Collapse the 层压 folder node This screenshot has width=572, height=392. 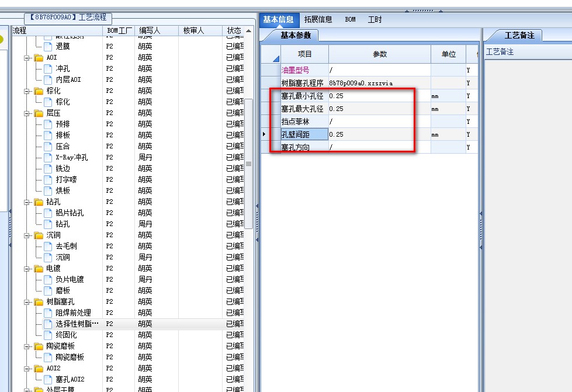pos(26,113)
